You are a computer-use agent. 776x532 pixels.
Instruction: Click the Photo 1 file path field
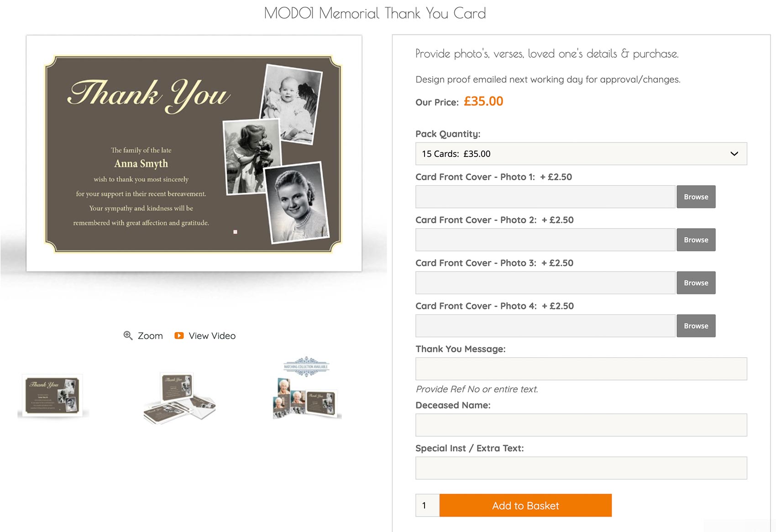(x=545, y=197)
